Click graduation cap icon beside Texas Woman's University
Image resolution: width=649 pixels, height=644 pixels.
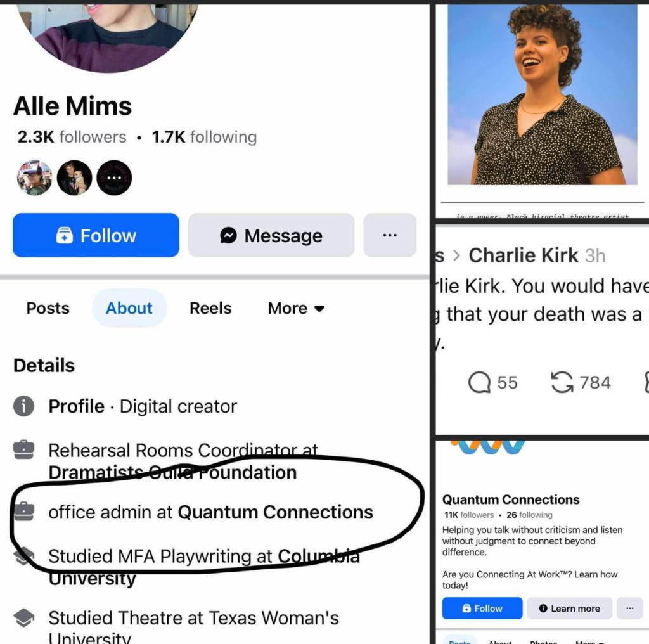click(23, 617)
